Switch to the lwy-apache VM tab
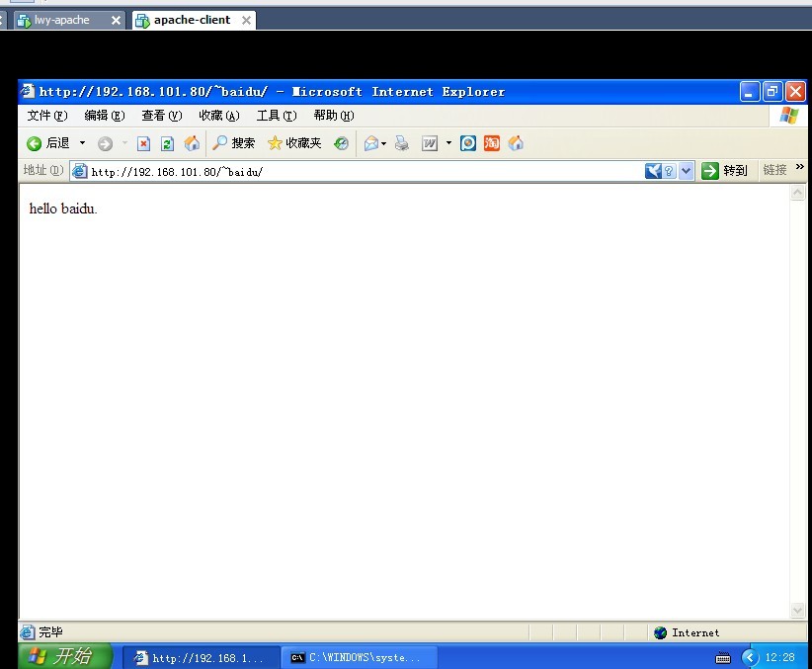This screenshot has height=669, width=812. tap(61, 20)
